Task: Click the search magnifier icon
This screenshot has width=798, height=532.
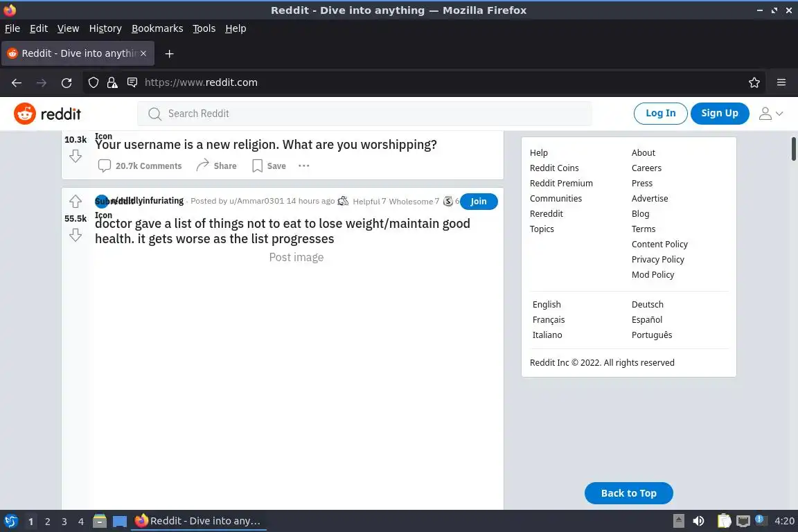Action: coord(154,114)
